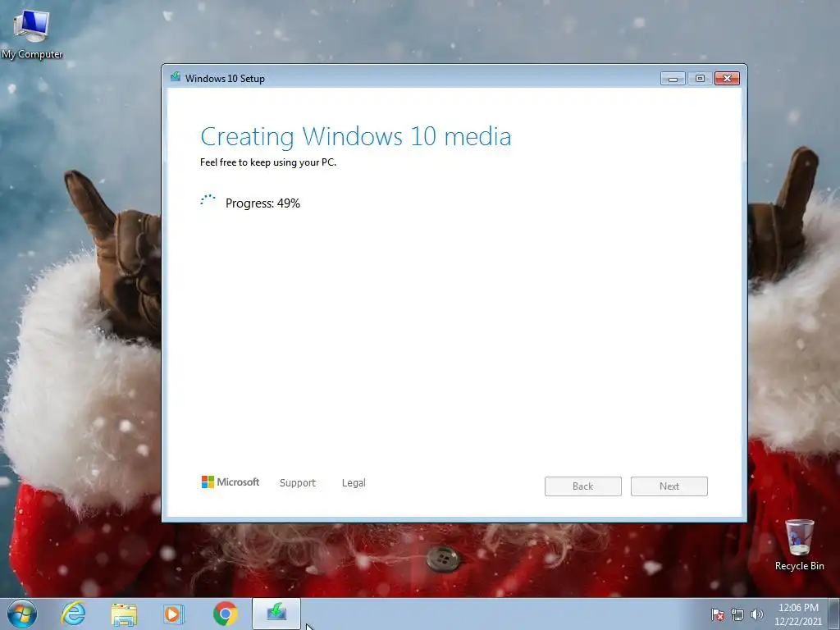
Task: Minimize the Windows 10 Setup window
Action: tap(673, 79)
